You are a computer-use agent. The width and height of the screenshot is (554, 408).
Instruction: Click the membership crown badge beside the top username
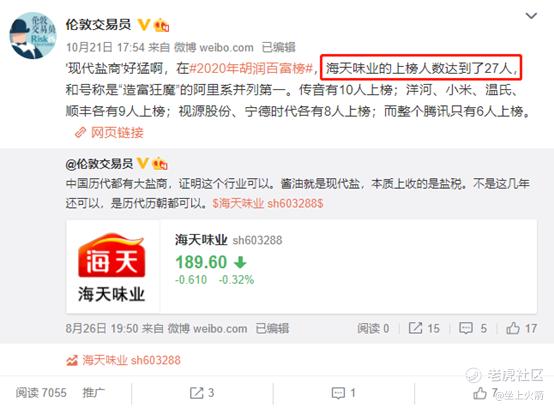(162, 25)
